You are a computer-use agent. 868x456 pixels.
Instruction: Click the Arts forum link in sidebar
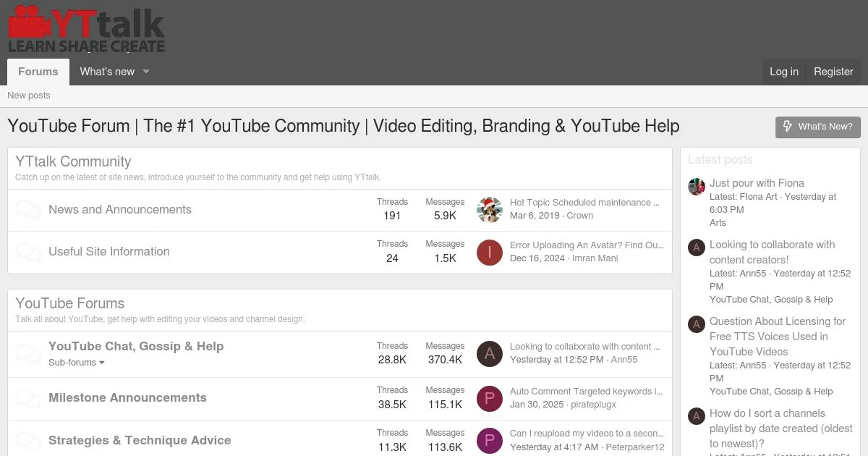click(718, 223)
